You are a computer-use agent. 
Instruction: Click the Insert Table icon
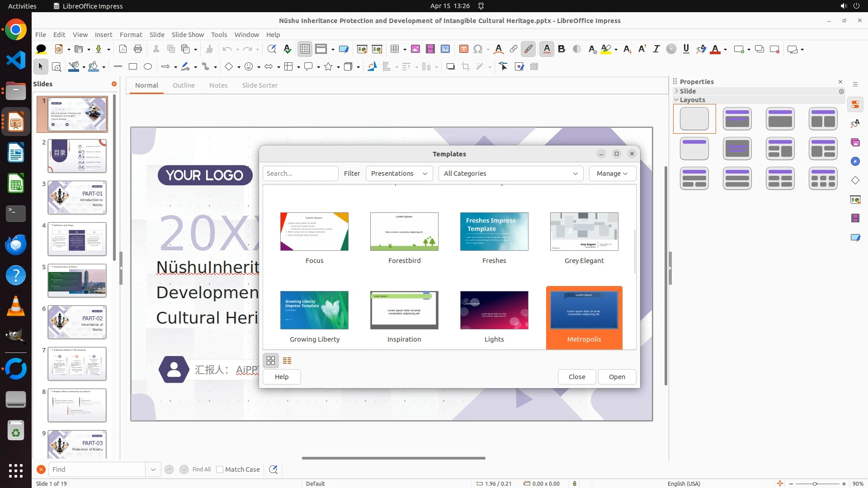tap(395, 49)
